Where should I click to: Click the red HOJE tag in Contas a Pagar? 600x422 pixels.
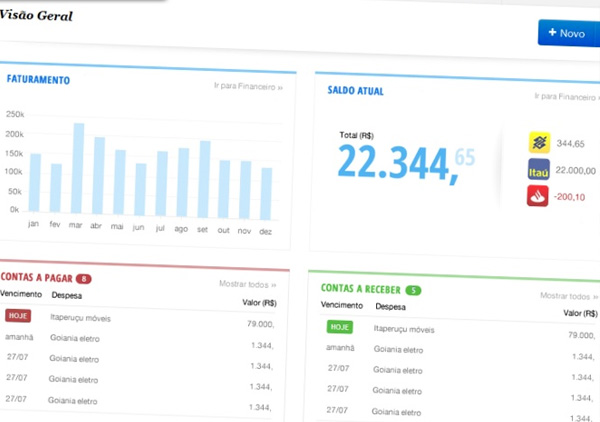(x=18, y=316)
